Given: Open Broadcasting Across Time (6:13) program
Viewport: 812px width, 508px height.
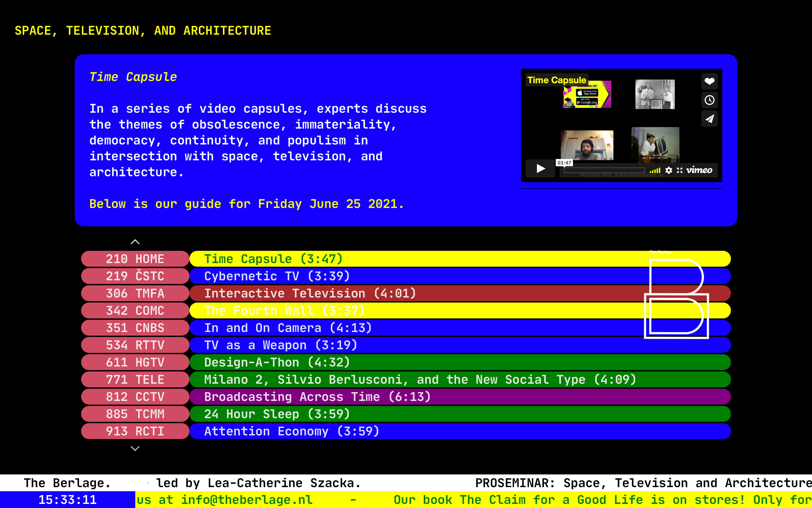Looking at the screenshot, I should coord(460,397).
